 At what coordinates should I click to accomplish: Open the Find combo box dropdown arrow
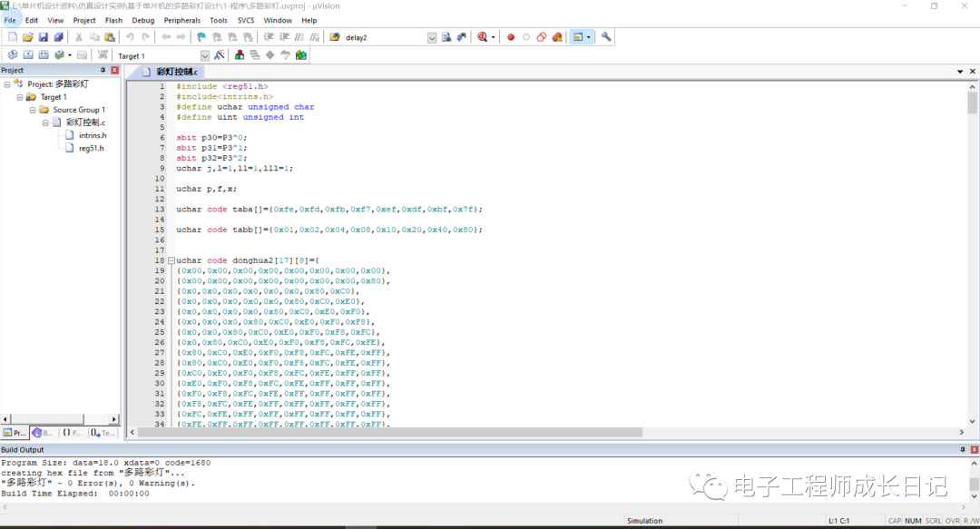tap(432, 38)
